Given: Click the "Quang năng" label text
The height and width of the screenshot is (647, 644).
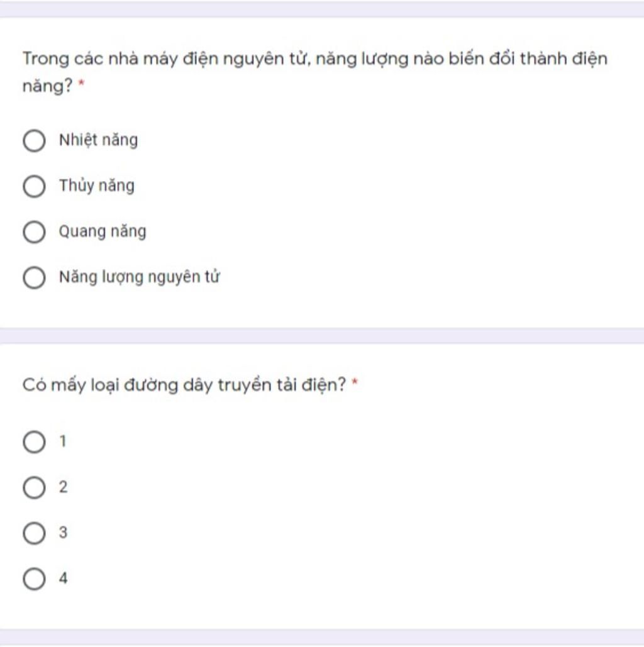Looking at the screenshot, I should (103, 231).
